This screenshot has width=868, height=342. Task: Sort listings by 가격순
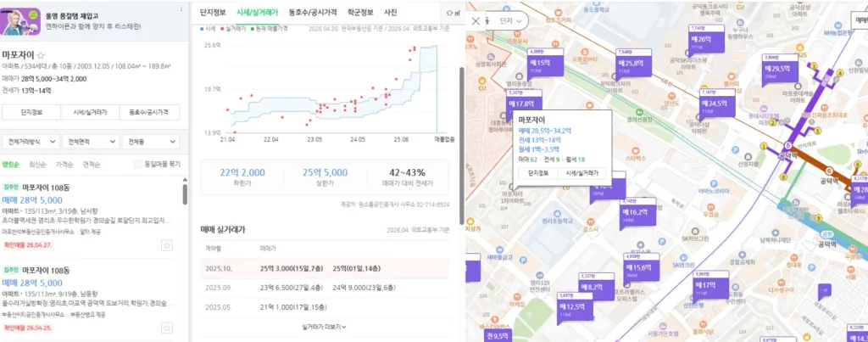64,164
